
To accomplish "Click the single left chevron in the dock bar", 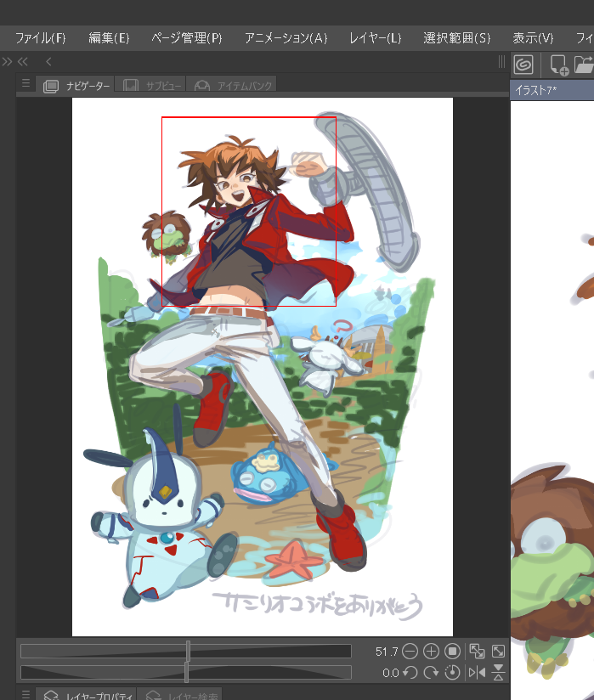I will point(48,62).
